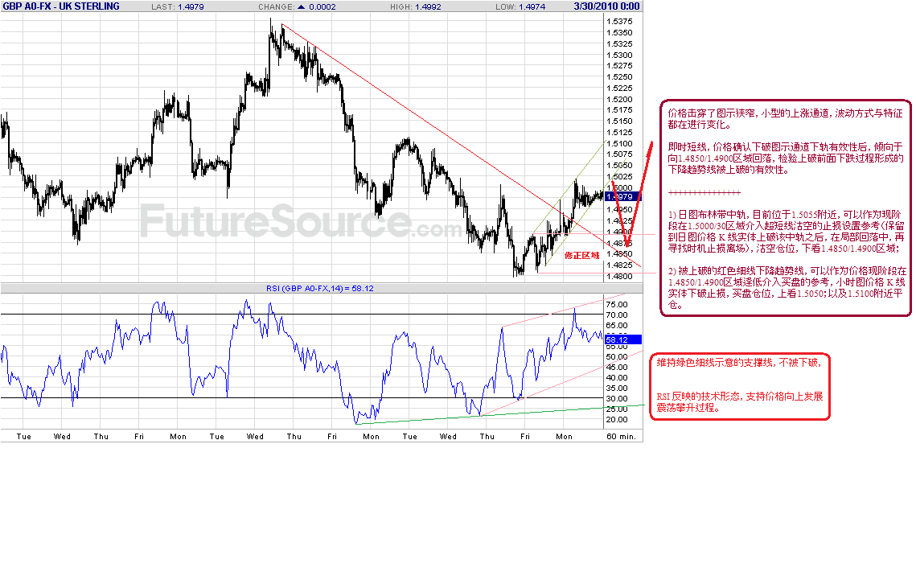The height and width of the screenshot is (588, 916).
Task: Select the 1.5050 price axis label
Action: click(x=619, y=166)
